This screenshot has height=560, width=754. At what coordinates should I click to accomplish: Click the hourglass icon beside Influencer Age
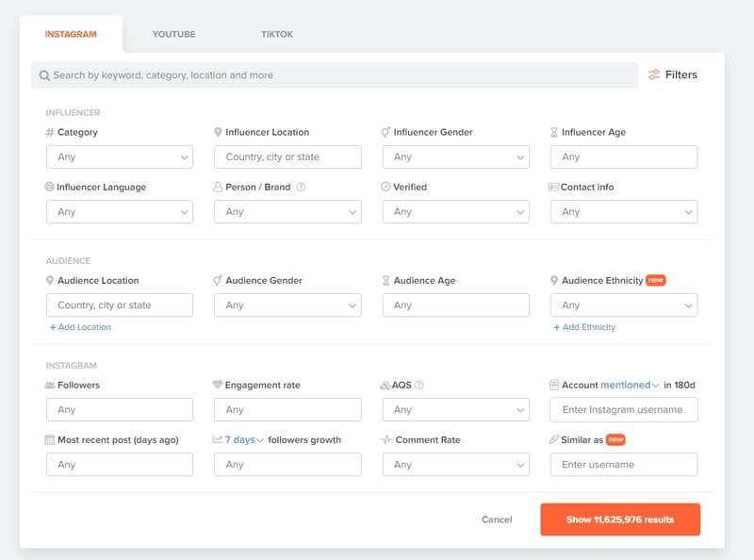(x=554, y=132)
